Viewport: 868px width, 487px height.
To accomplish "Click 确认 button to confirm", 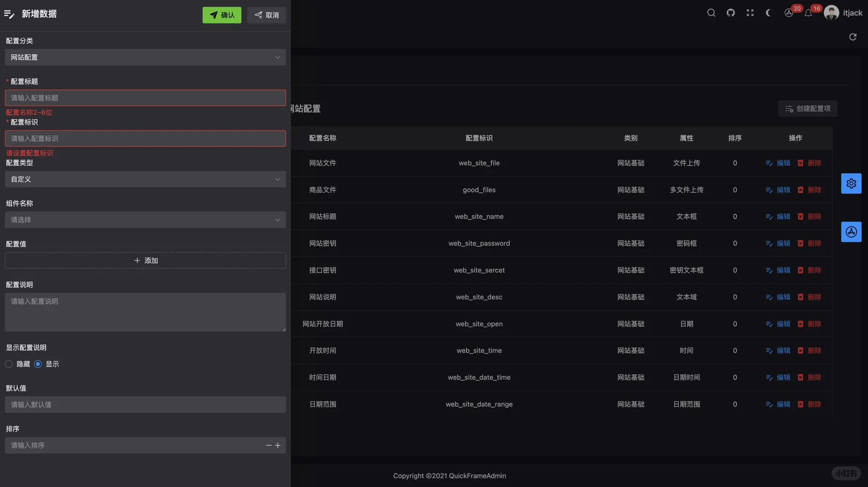I will click(x=222, y=15).
